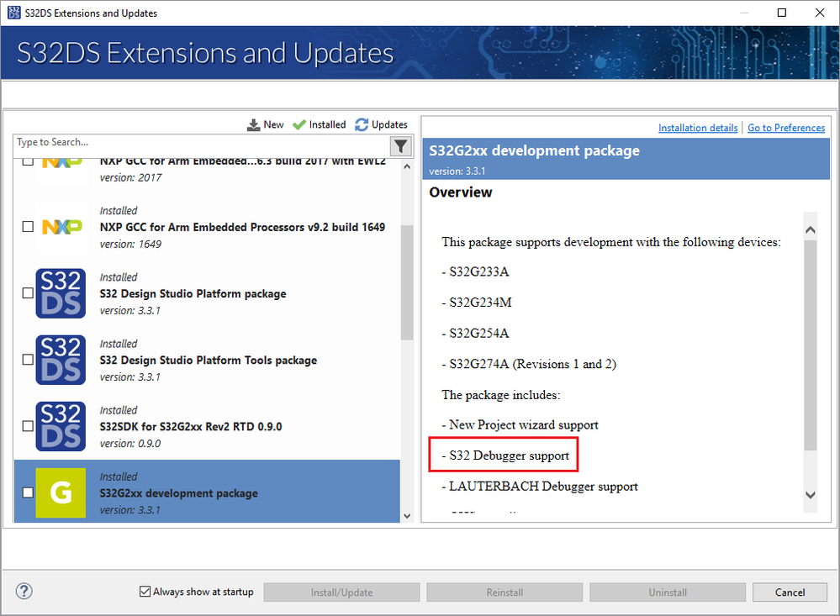Select NXP GCC for Arm v9.2 build 1649 title
Screen dimensions: 840x616
point(242,227)
